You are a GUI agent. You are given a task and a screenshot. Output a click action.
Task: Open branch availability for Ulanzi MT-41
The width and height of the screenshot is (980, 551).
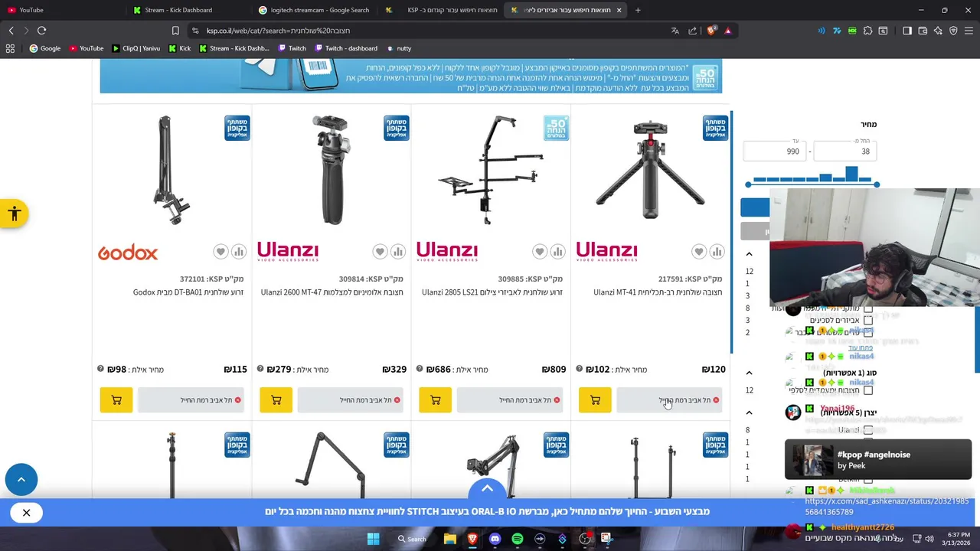click(669, 399)
